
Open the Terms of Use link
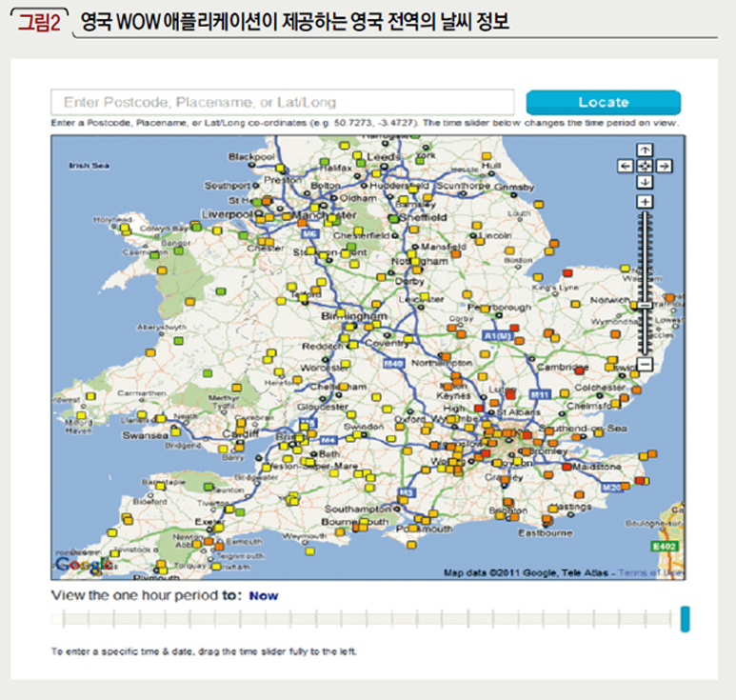651,572
